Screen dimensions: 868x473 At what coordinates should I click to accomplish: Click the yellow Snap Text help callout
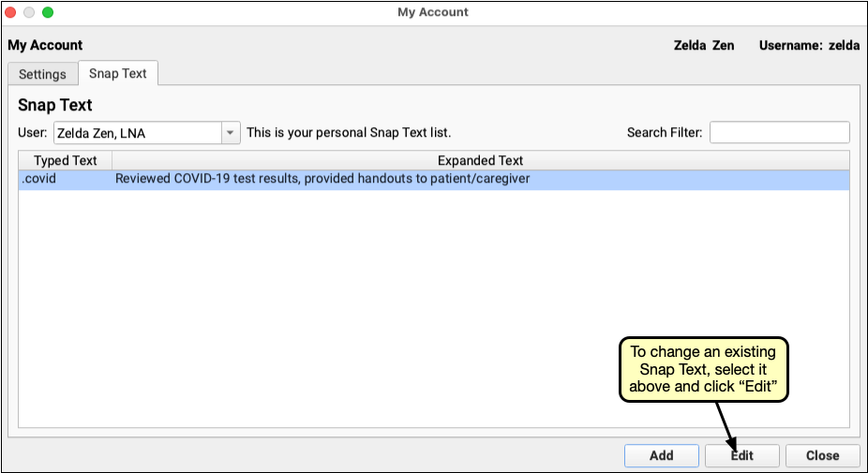[703, 370]
